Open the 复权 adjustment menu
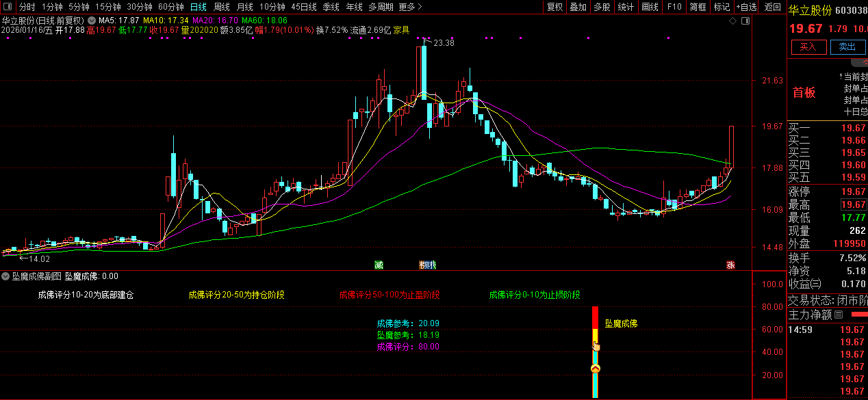 click(x=554, y=7)
